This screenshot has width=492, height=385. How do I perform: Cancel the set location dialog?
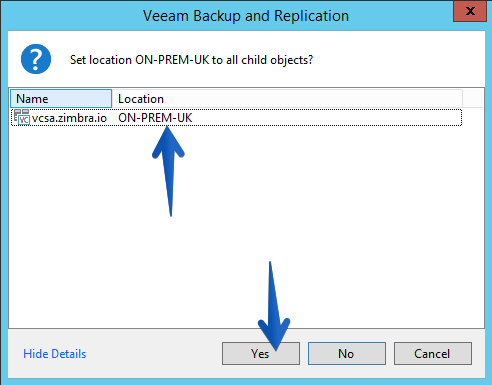point(433,353)
